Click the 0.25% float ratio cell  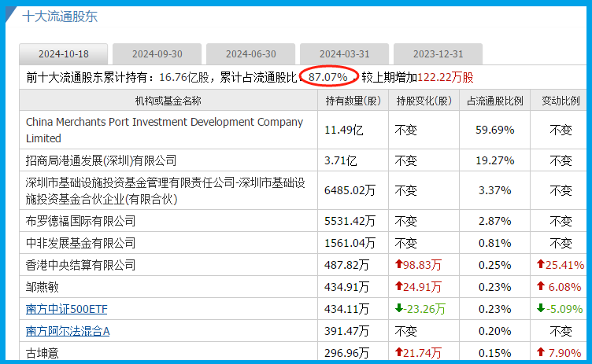click(495, 265)
